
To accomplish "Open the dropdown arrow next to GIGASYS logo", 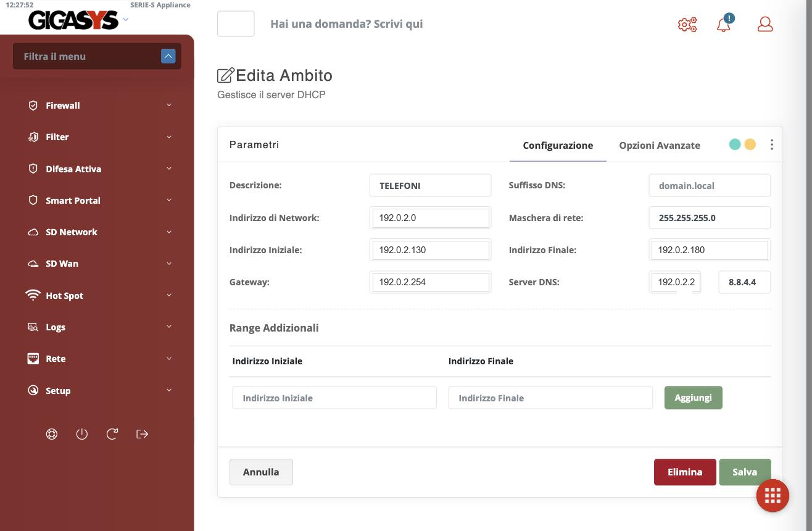I will click(x=126, y=19).
